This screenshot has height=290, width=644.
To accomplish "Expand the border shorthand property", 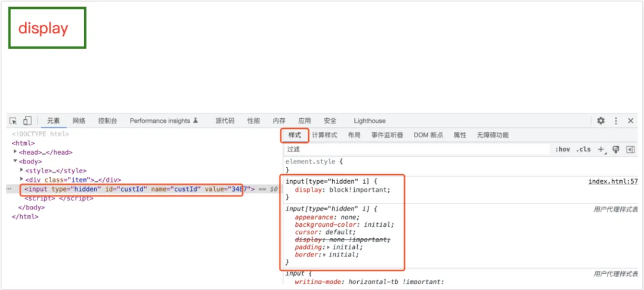I will point(324,255).
